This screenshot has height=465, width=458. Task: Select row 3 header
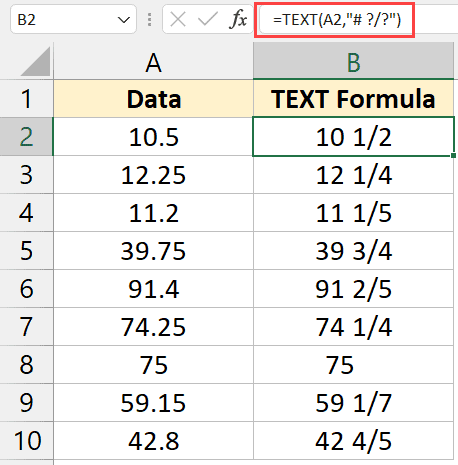pyautogui.click(x=26, y=175)
